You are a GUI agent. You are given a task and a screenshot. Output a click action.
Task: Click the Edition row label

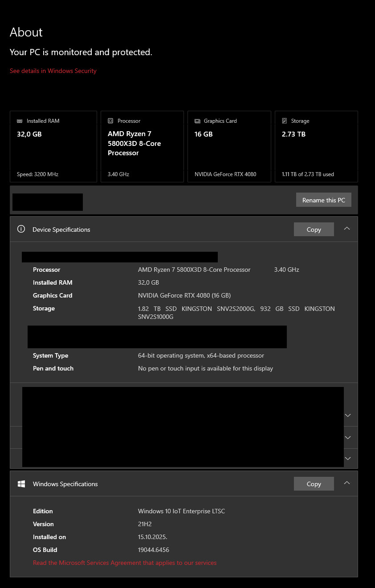coord(43,511)
